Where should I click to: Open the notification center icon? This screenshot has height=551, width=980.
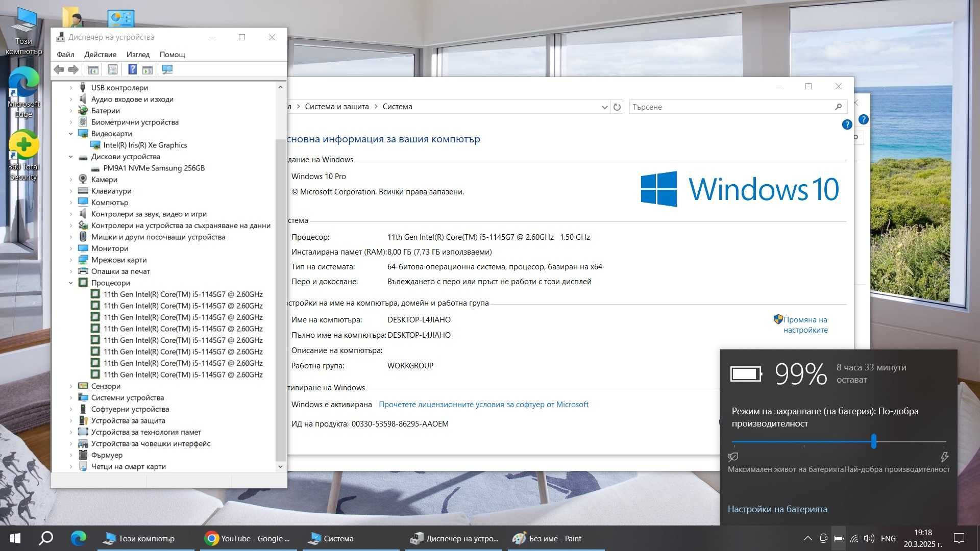point(959,538)
